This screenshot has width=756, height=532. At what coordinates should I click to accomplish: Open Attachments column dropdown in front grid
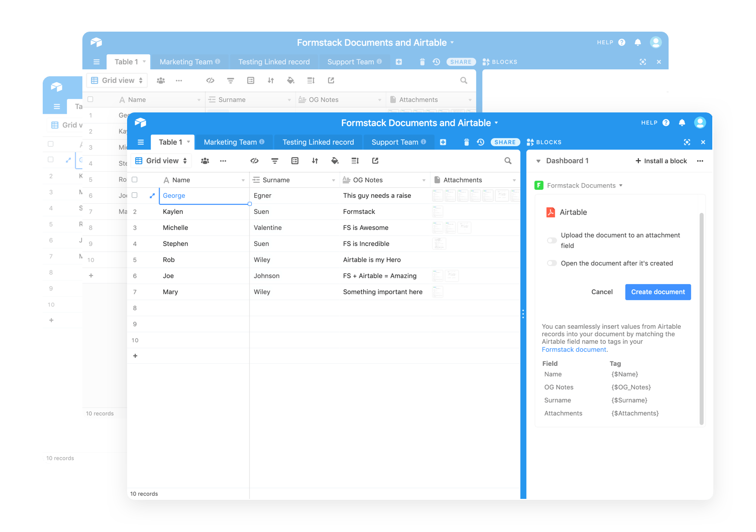pyautogui.click(x=514, y=180)
